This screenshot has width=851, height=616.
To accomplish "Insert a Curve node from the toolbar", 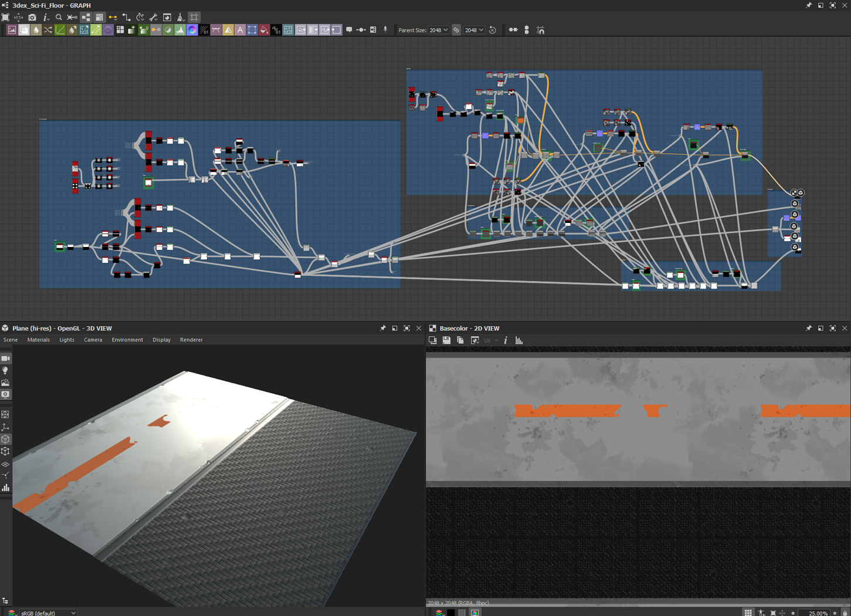I will click(60, 30).
